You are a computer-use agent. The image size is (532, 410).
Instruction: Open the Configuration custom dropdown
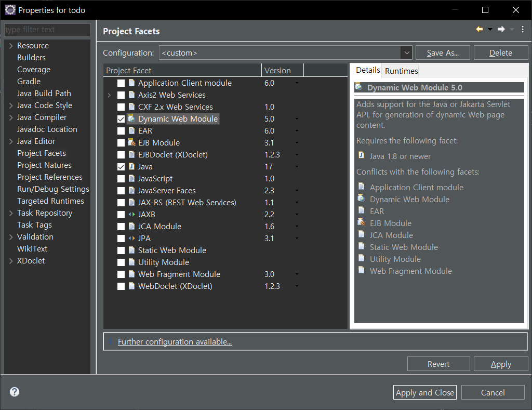pos(406,52)
